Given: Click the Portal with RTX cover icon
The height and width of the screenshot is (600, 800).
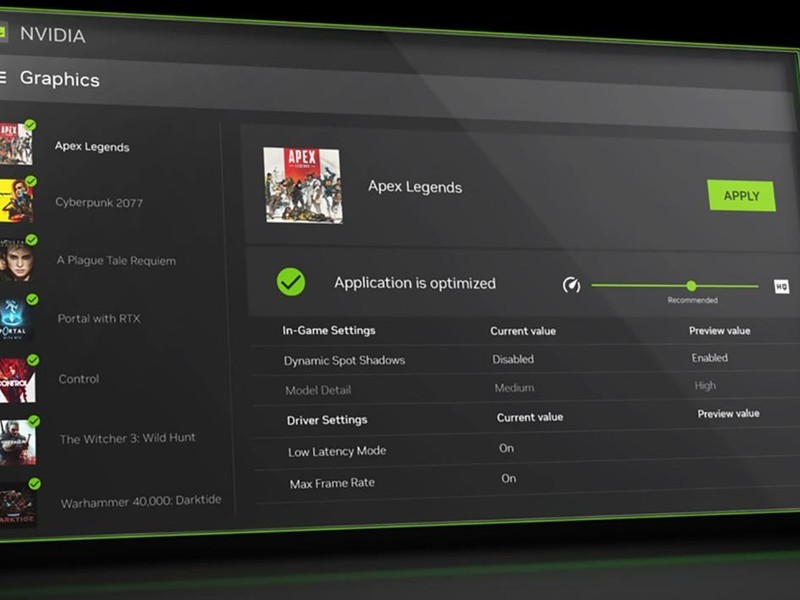Looking at the screenshot, I should tap(17, 319).
